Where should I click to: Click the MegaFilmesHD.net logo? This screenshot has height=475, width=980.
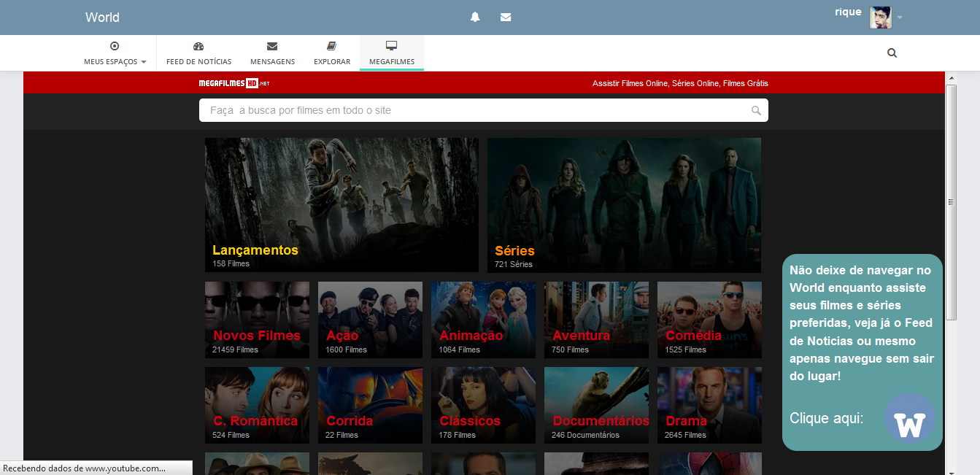point(234,83)
